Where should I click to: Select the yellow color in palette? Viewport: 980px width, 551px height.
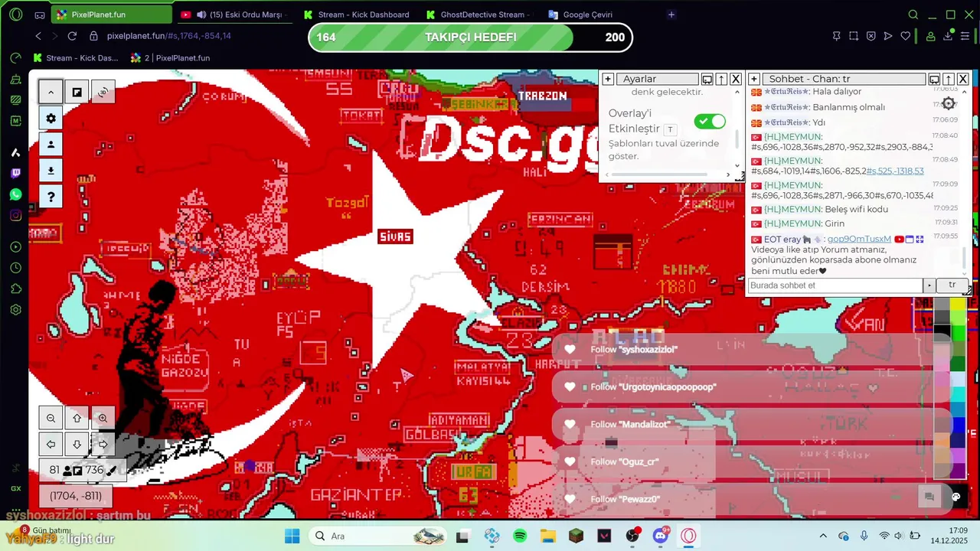pos(958,305)
